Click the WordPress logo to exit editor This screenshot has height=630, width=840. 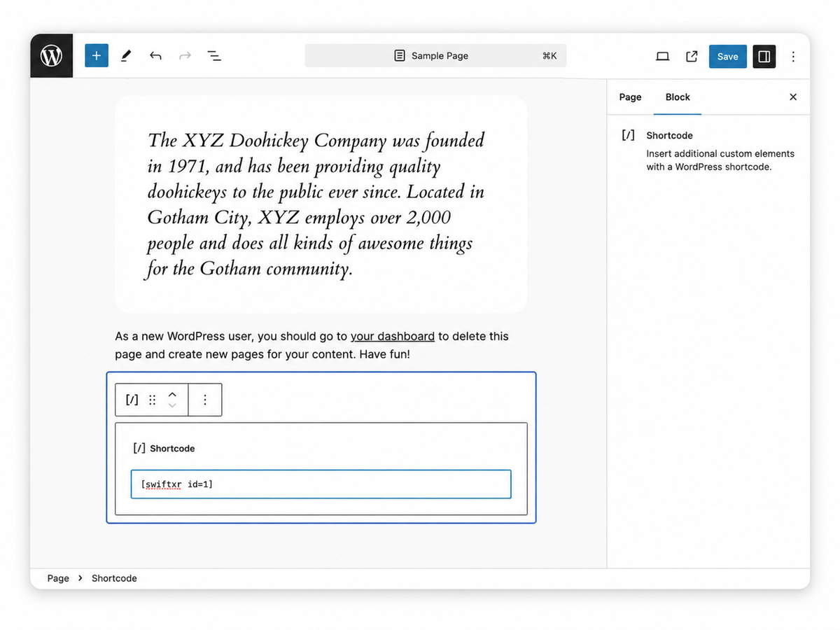pos(51,55)
